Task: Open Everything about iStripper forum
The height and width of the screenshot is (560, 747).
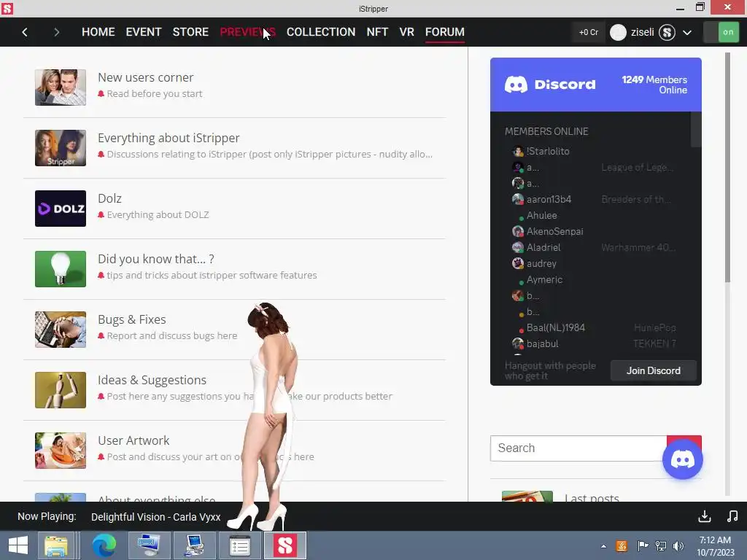Action: [169, 138]
